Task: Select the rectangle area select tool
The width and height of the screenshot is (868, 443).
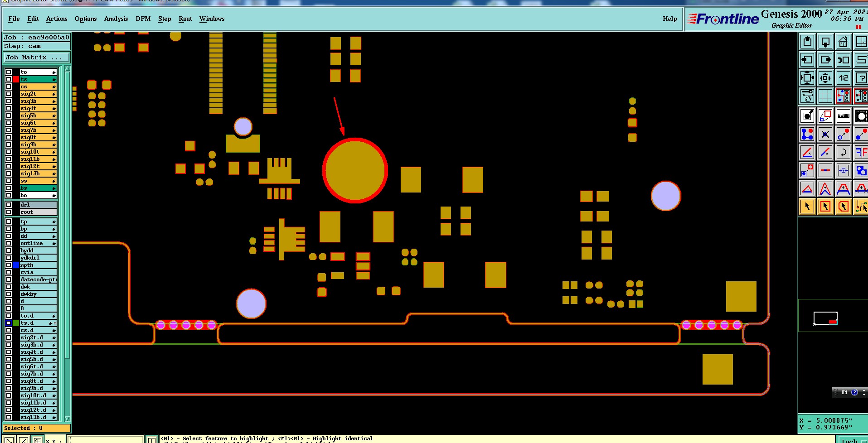Action: 825,207
